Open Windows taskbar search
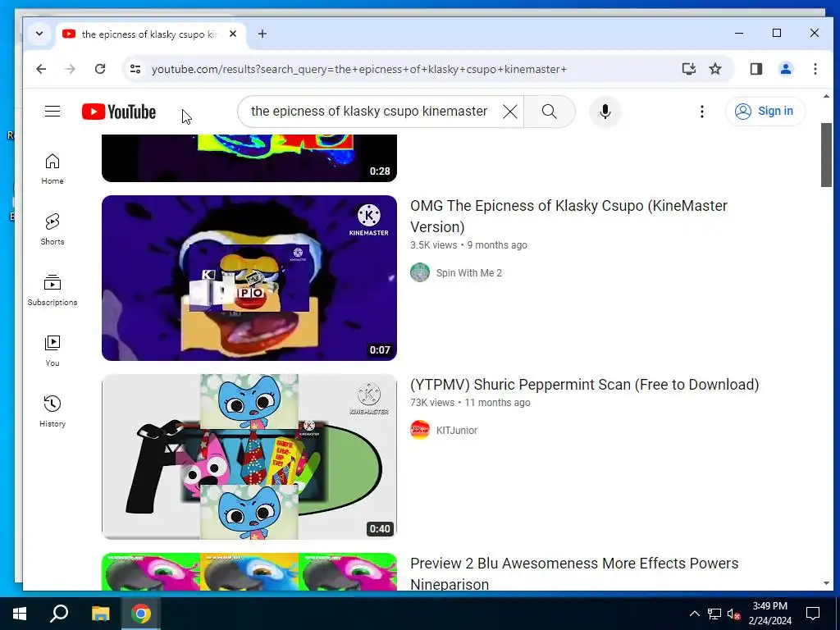 (59, 614)
